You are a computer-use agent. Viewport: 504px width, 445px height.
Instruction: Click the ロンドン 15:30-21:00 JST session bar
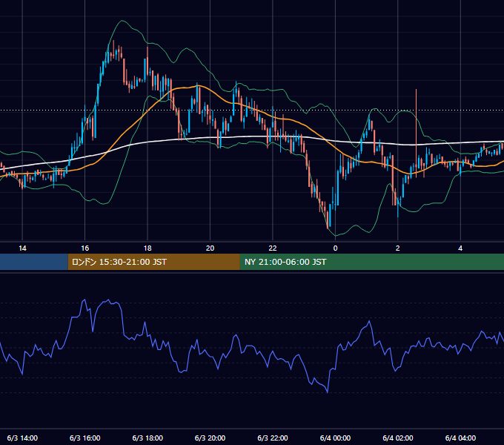pyautogui.click(x=153, y=262)
